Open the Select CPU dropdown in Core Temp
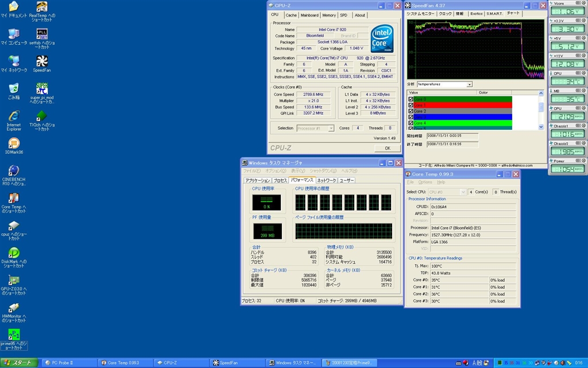Viewport: 588px width, 368px height. pyautogui.click(x=463, y=192)
